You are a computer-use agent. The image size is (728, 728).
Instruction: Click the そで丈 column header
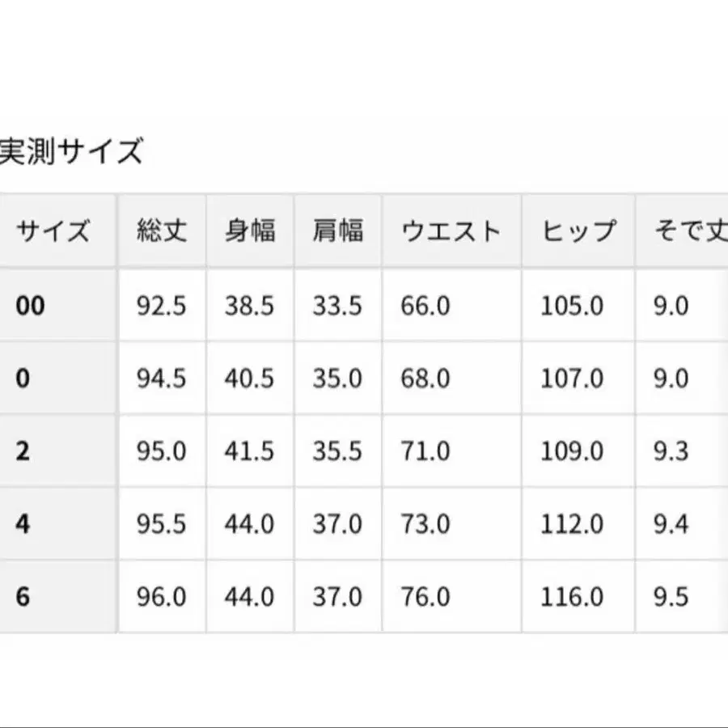[689, 232]
